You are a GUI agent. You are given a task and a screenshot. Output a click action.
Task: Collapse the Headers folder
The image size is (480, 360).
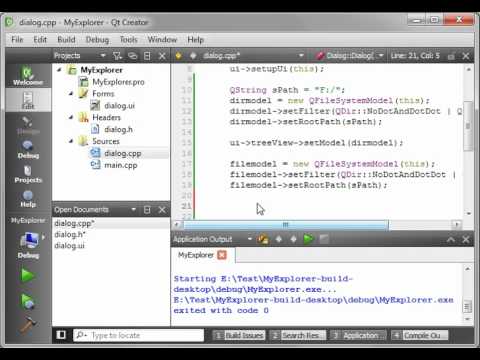pyautogui.click(x=71, y=117)
